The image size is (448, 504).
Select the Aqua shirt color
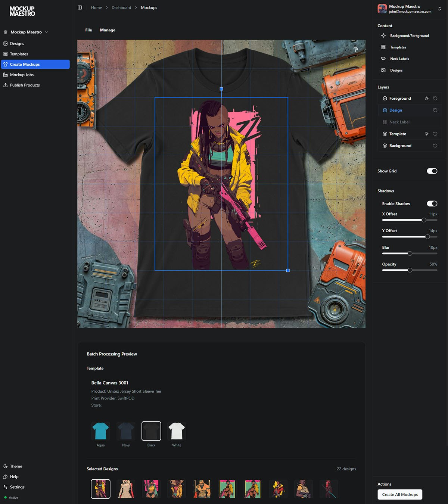tap(100, 431)
